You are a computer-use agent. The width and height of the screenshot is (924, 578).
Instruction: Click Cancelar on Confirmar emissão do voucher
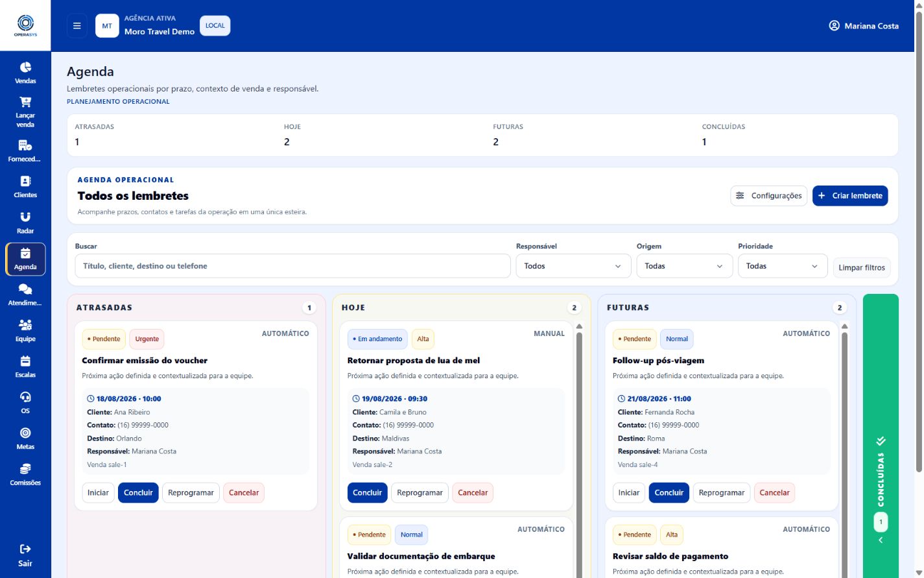click(x=244, y=493)
